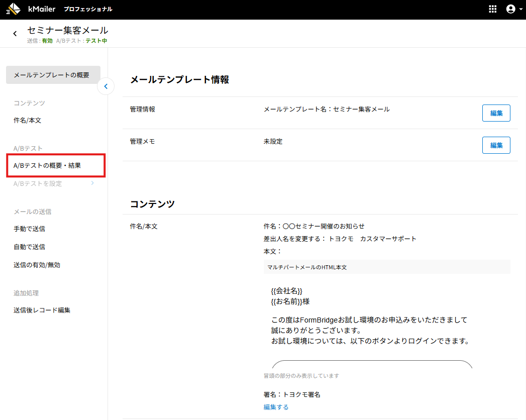Click the HTML body preview area
The width and height of the screenshot is (526, 420).
coord(372,322)
